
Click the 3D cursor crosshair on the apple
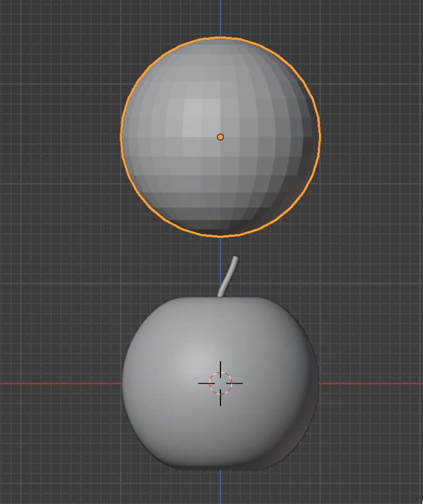[x=220, y=383]
